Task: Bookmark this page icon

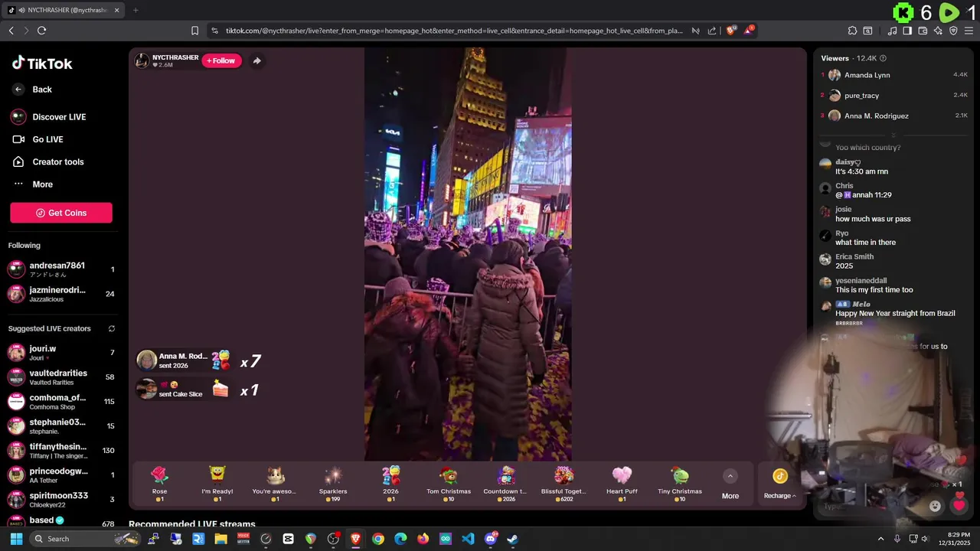Action: [x=194, y=31]
